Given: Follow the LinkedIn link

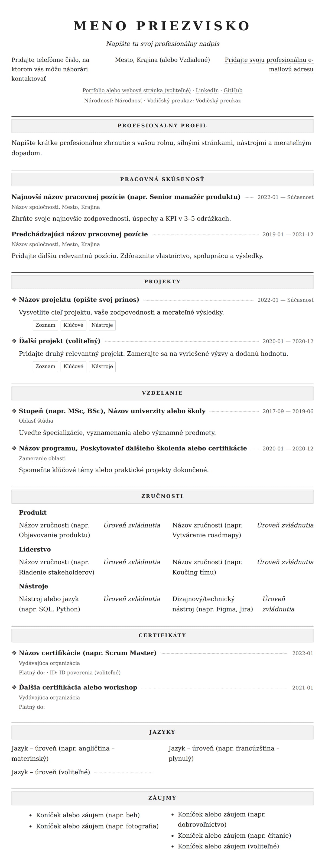Looking at the screenshot, I should (x=207, y=90).
